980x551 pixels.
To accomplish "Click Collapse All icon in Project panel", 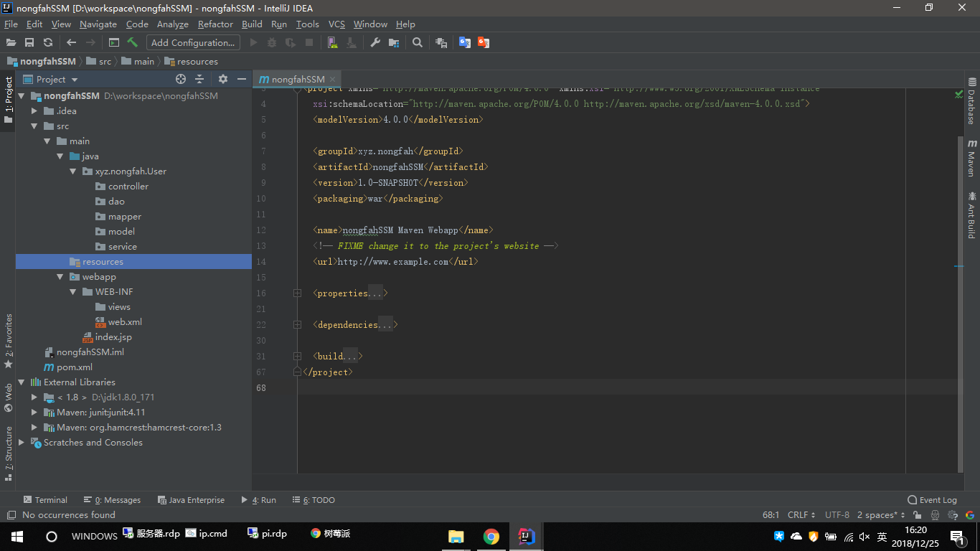I will [x=199, y=79].
